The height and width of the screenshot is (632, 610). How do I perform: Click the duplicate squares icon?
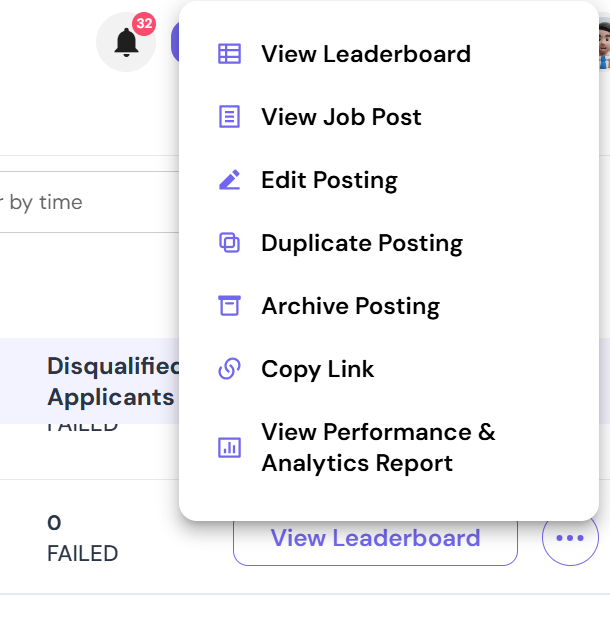pos(229,243)
